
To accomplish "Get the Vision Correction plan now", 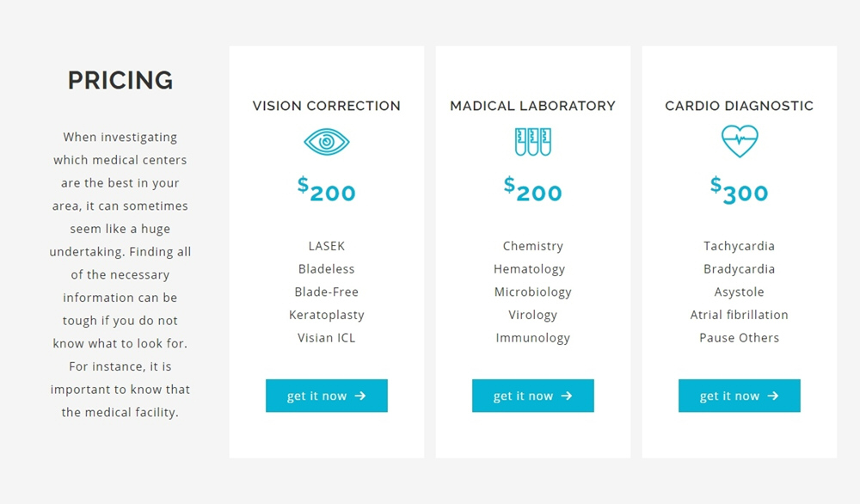I will pyautogui.click(x=326, y=396).
